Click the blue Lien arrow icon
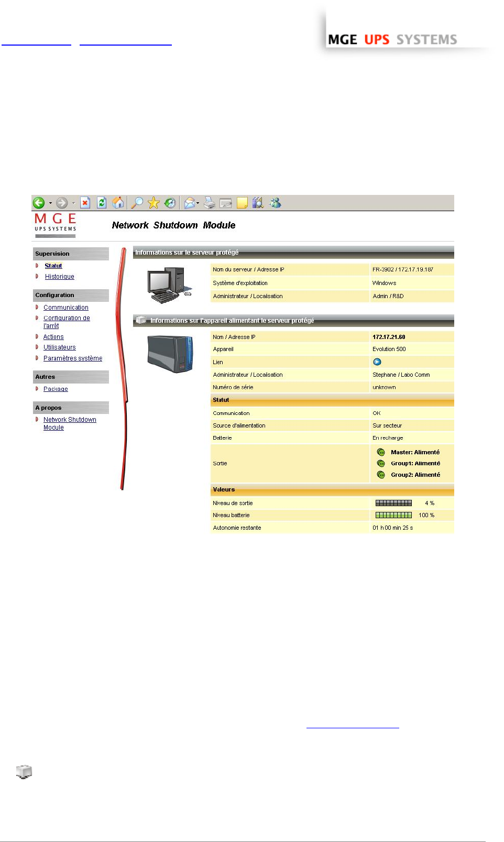This screenshot has width=504, height=842. tap(377, 362)
